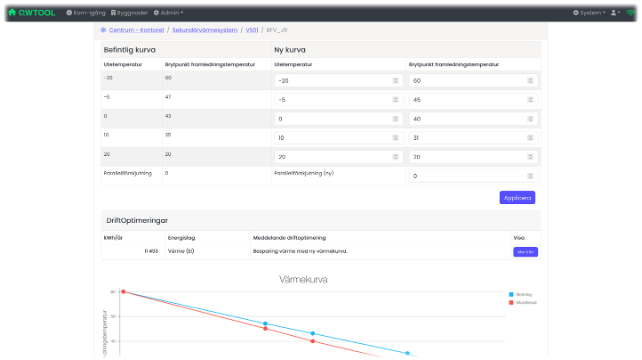Image resolution: width=642 pixels, height=360 pixels.
Task: Click the stepper on brytpunkt 31 field
Action: [x=530, y=138]
